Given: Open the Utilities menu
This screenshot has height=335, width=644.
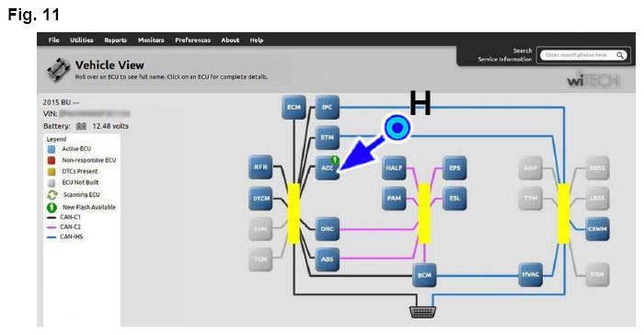Looking at the screenshot, I should [81, 40].
